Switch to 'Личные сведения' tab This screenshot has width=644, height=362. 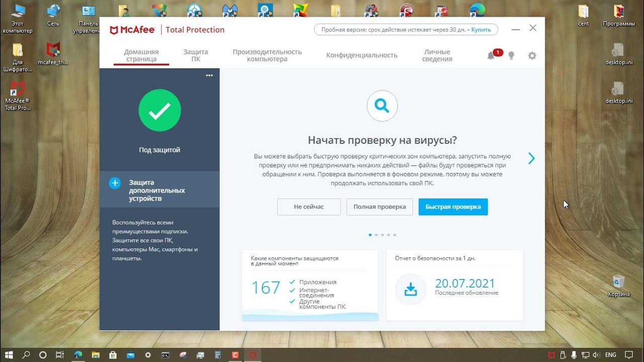(437, 55)
